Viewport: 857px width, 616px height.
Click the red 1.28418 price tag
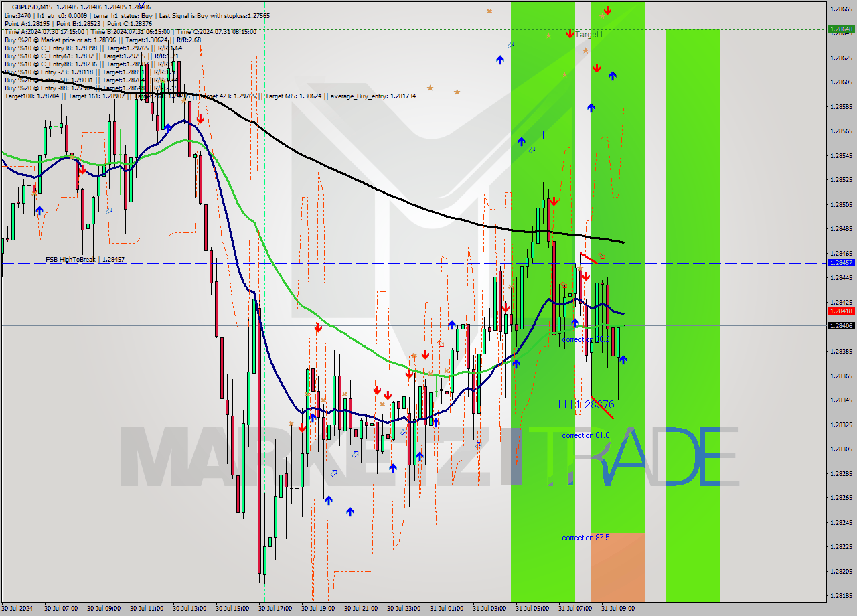[x=841, y=311]
